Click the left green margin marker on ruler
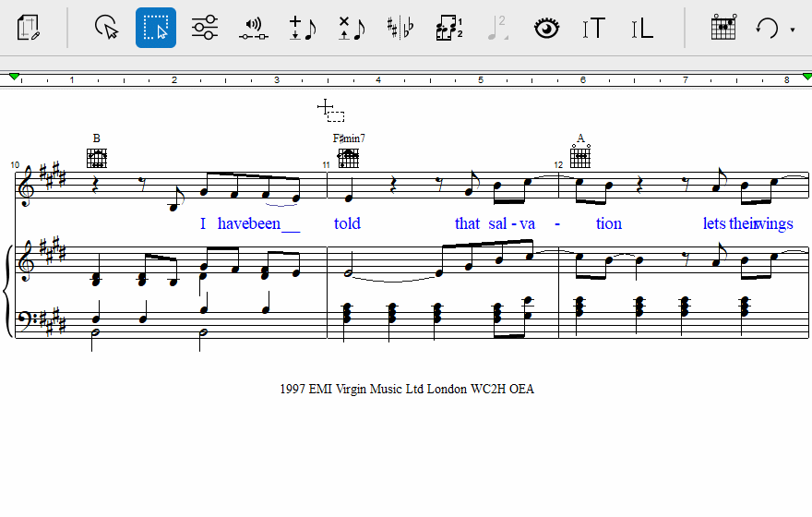This screenshot has width=812, height=517. (14, 77)
